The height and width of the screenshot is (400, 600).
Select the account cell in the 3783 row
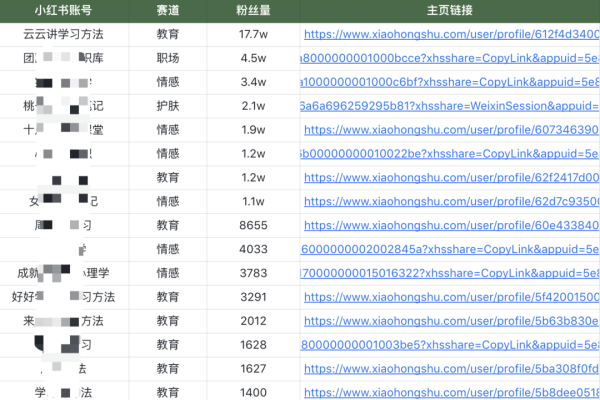(x=64, y=273)
